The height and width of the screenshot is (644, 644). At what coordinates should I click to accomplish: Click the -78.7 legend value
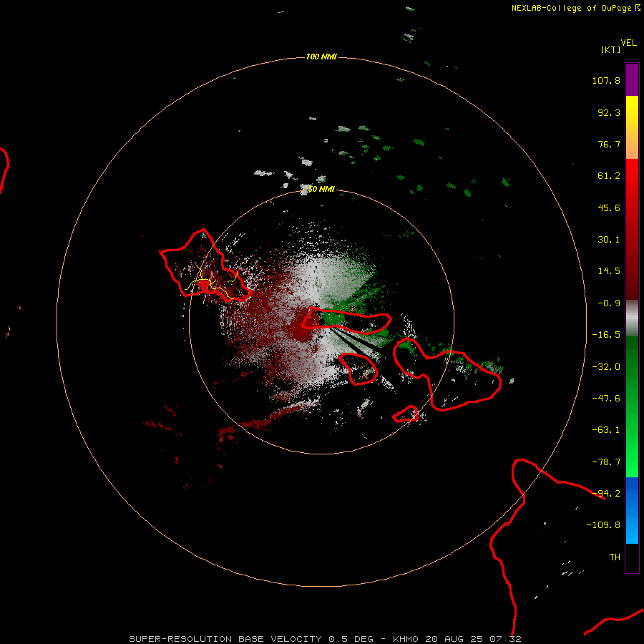pyautogui.click(x=606, y=462)
